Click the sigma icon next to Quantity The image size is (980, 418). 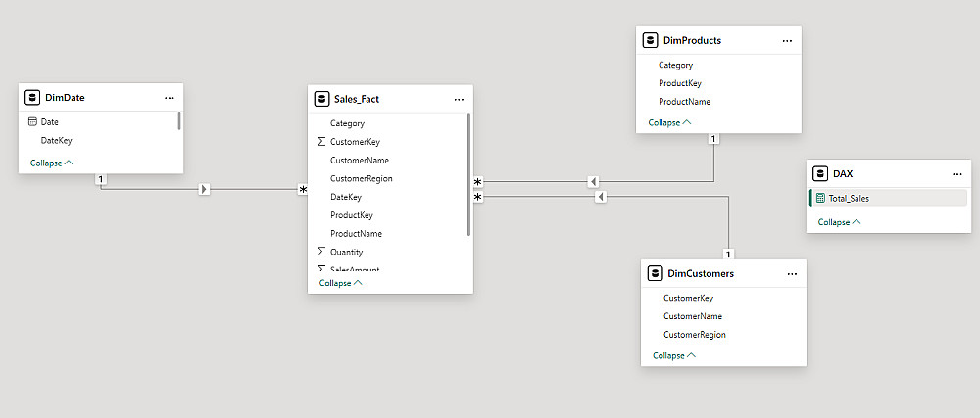click(321, 252)
